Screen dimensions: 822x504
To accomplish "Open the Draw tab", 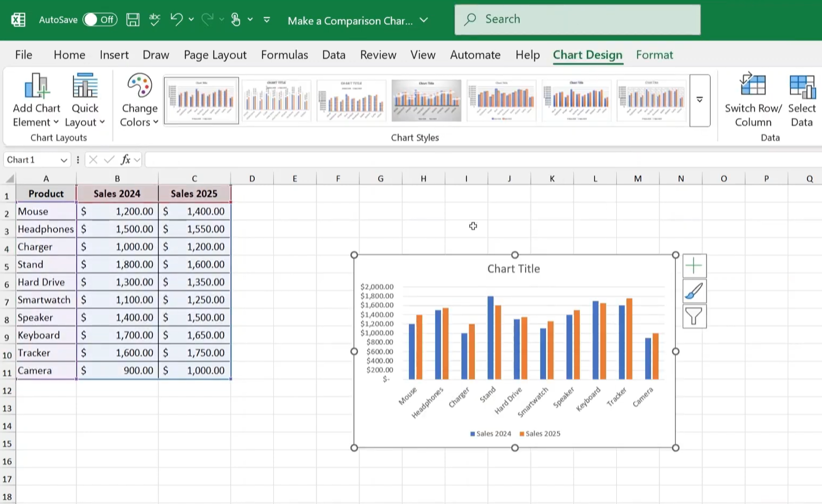I will tap(156, 55).
